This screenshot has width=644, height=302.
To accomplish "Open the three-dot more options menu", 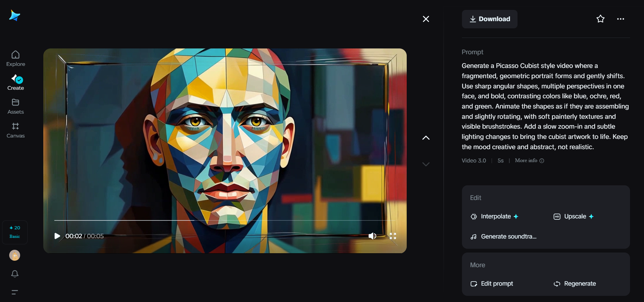I will tap(620, 19).
